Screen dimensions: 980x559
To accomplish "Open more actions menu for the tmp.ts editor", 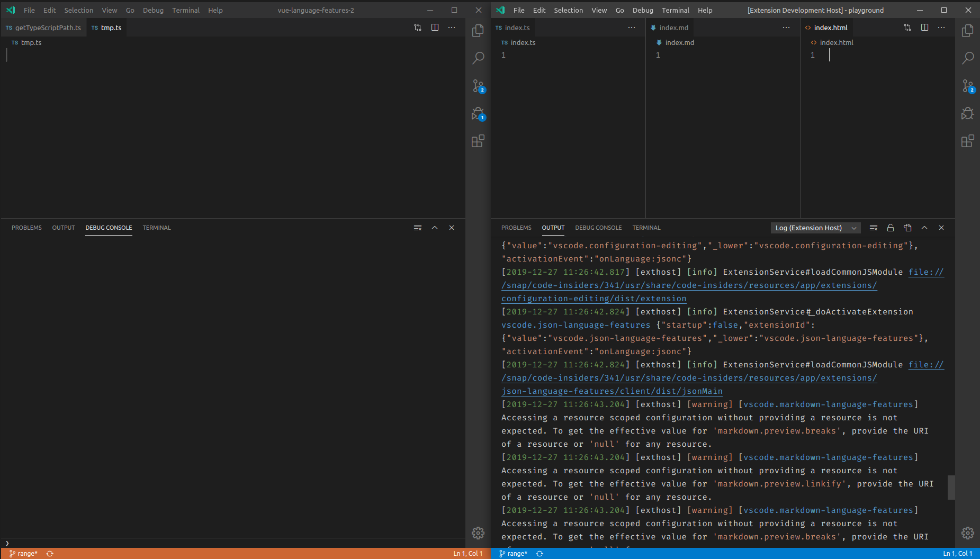I will coord(452,27).
